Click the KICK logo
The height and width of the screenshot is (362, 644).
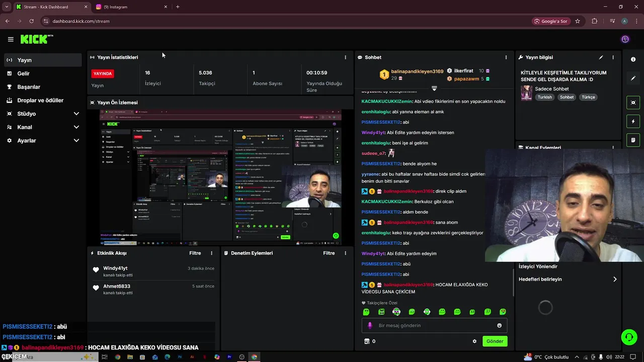tap(37, 39)
